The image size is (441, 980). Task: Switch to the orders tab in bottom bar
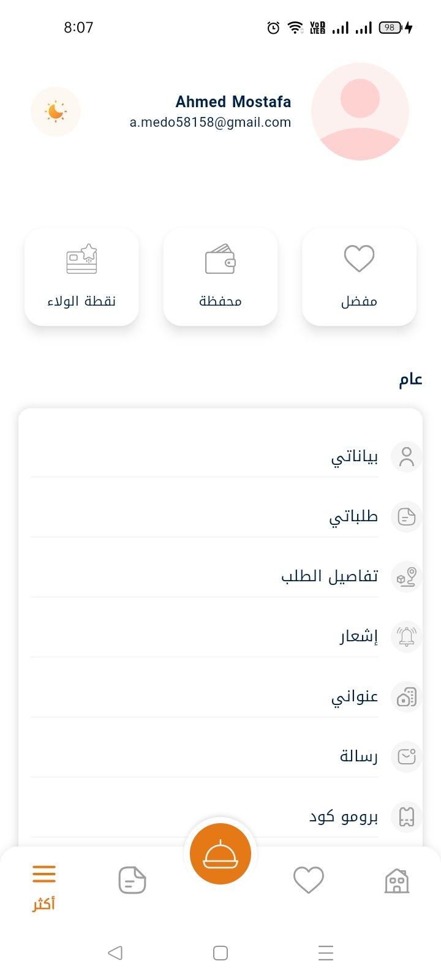pyautogui.click(x=132, y=881)
